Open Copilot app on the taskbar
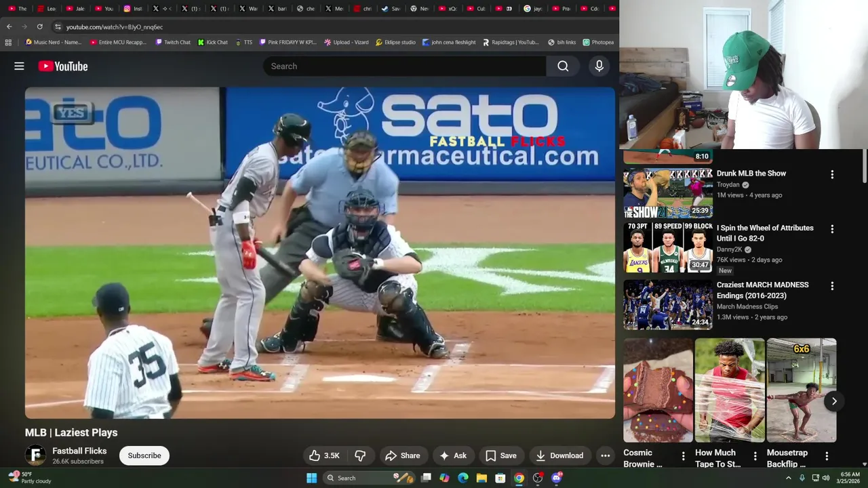Viewport: 868px width, 488px height. pyautogui.click(x=444, y=478)
